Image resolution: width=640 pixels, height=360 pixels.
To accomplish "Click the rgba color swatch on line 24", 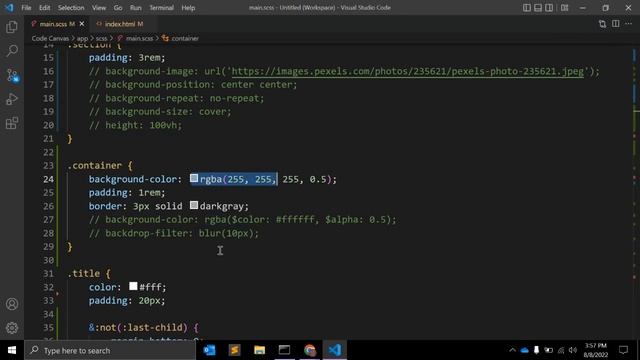I will click(x=194, y=178).
